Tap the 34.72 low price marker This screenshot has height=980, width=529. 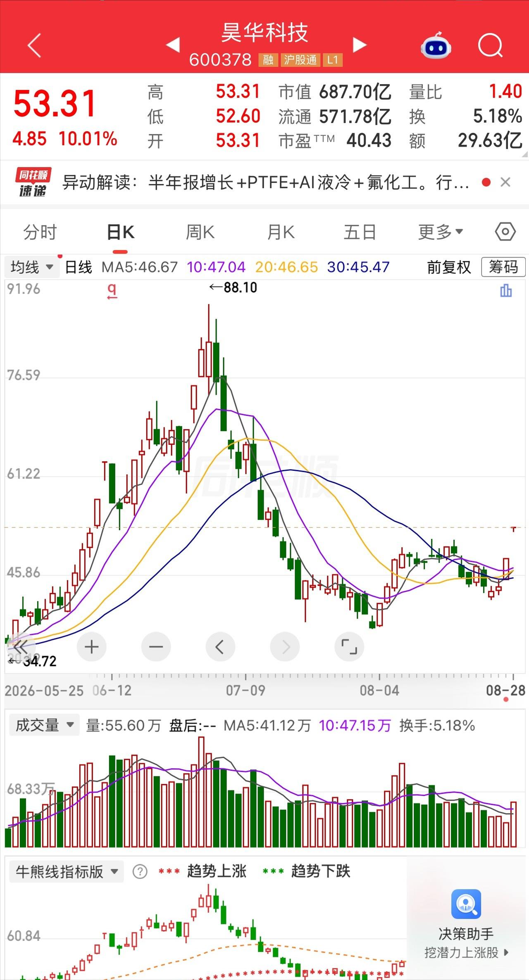32,661
